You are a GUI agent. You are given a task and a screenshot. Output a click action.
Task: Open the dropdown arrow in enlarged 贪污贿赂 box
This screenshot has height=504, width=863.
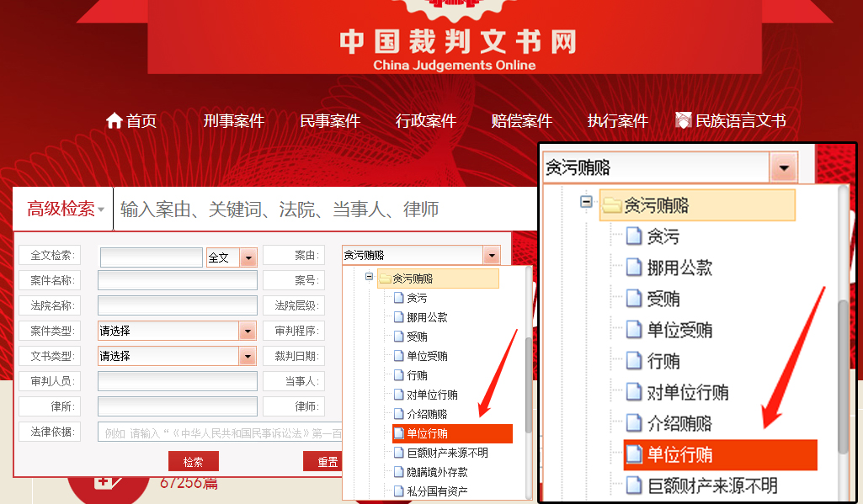(784, 167)
